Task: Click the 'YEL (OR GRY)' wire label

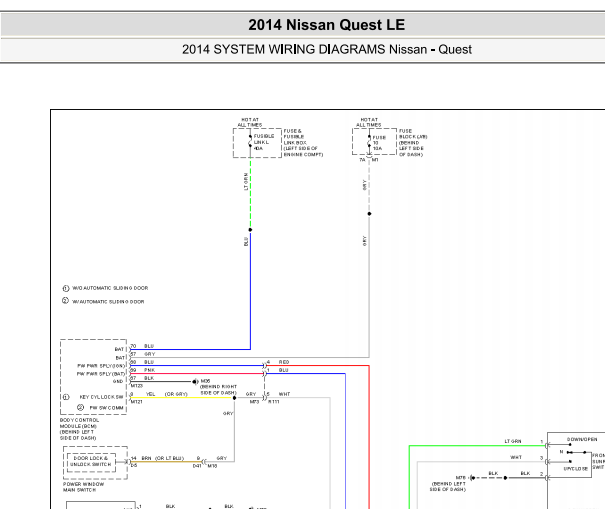Action: 167,394
